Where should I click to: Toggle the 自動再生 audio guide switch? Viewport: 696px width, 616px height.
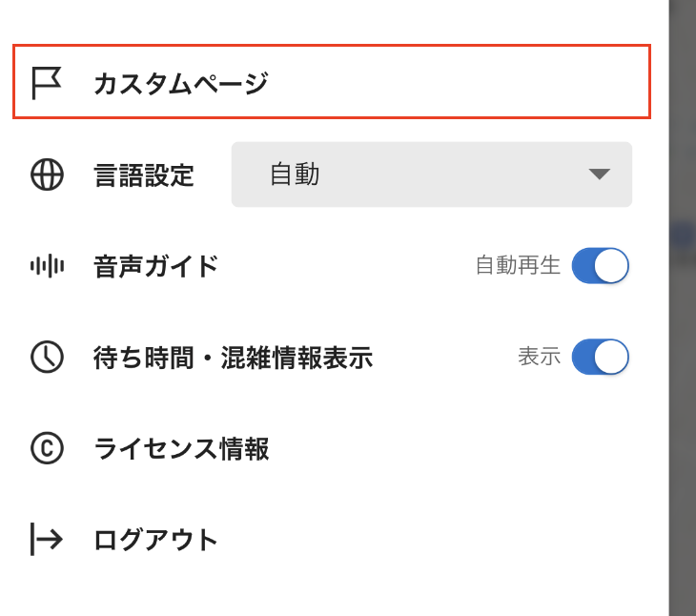point(601,266)
